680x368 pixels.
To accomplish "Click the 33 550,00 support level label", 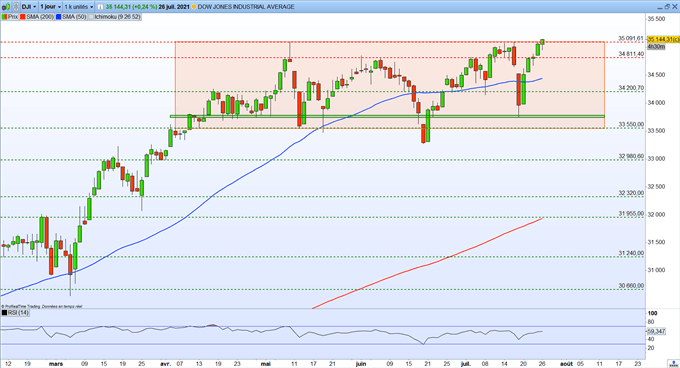I will [631, 124].
